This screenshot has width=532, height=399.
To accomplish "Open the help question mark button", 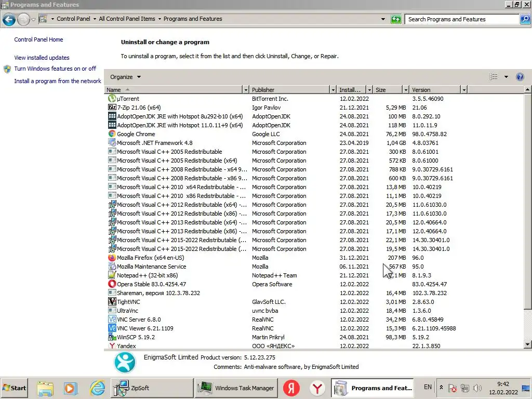I will (x=520, y=77).
